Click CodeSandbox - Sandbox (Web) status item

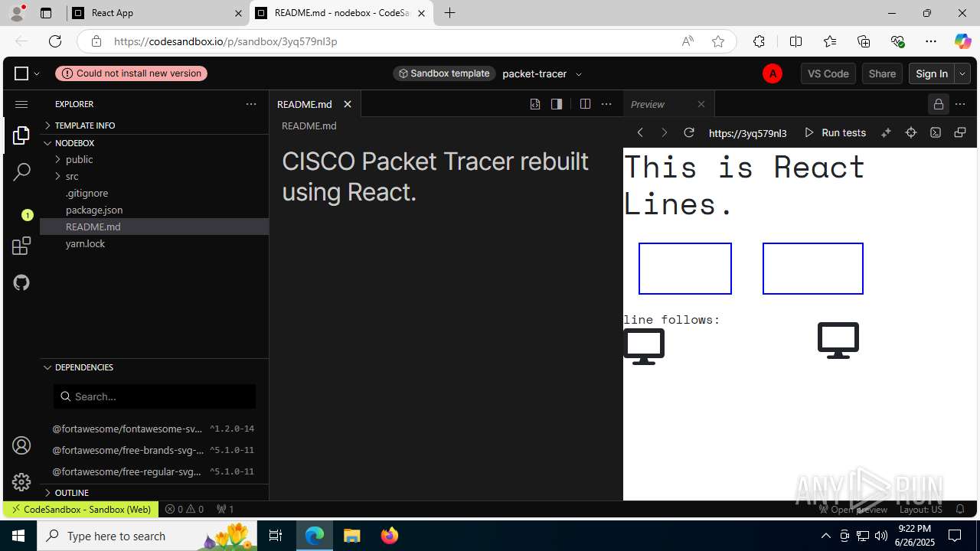click(81, 509)
